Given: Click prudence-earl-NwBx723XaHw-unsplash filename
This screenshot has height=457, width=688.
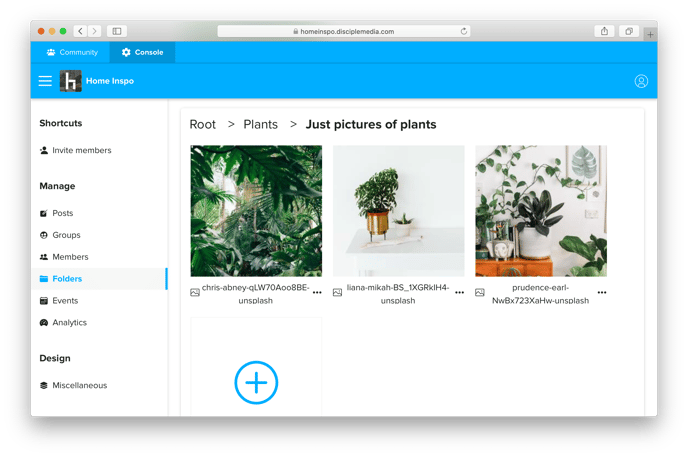Looking at the screenshot, I should click(541, 294).
